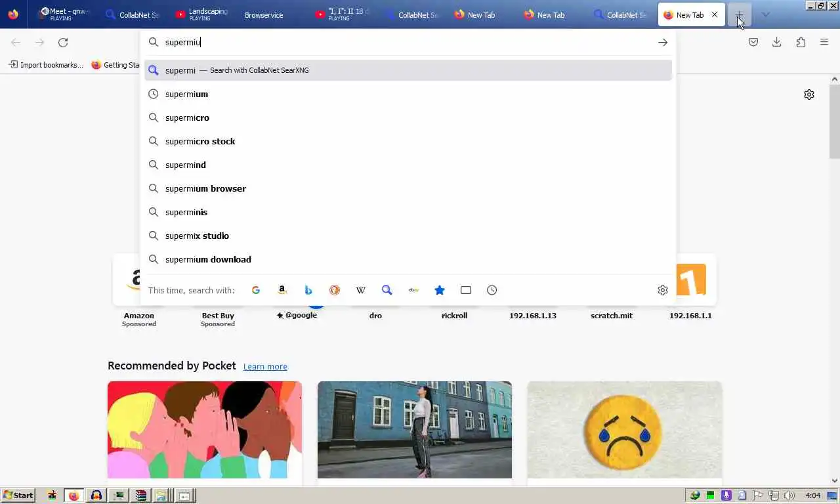
Task: Save the page to Pocket
Action: (753, 42)
